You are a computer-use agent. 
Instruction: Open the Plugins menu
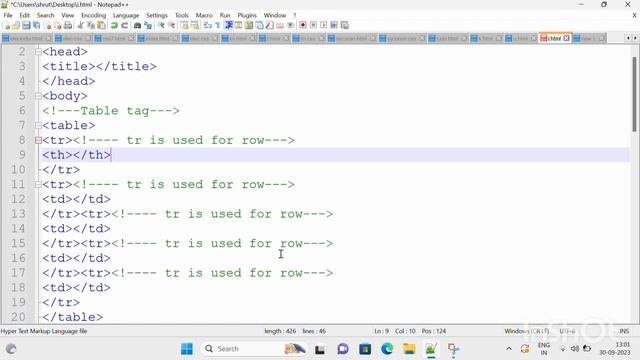click(x=247, y=15)
